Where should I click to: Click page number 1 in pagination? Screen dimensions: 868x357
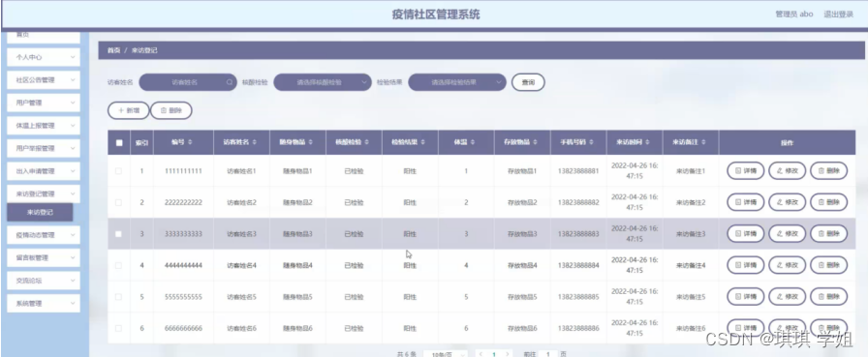(x=494, y=354)
